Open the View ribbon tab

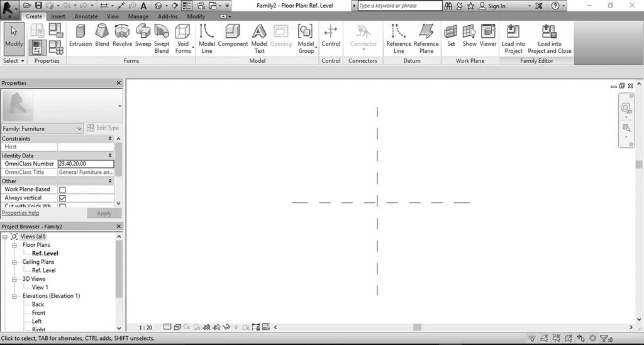coord(113,16)
